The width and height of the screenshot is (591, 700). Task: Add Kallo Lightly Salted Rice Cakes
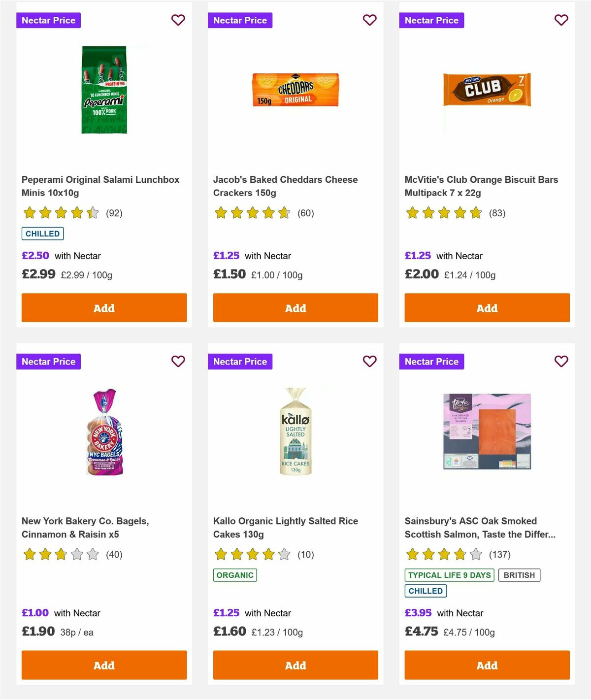coord(295,665)
